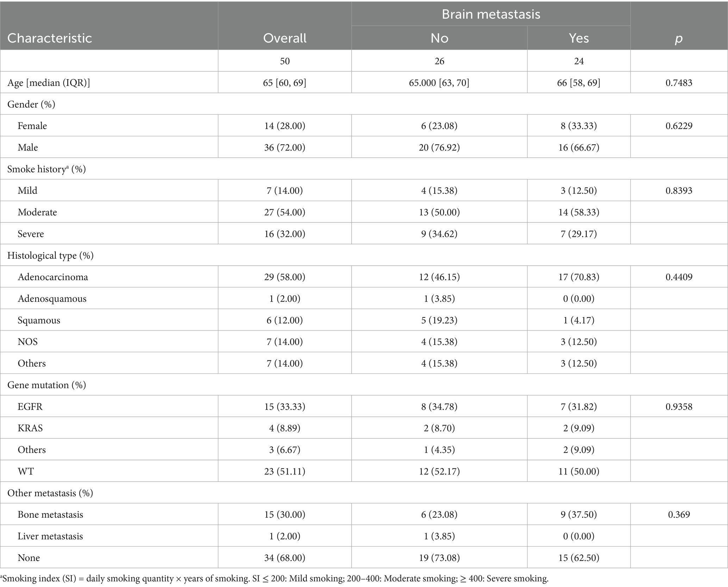Click the KRAS row label
728x587 pixels.
click(30, 428)
